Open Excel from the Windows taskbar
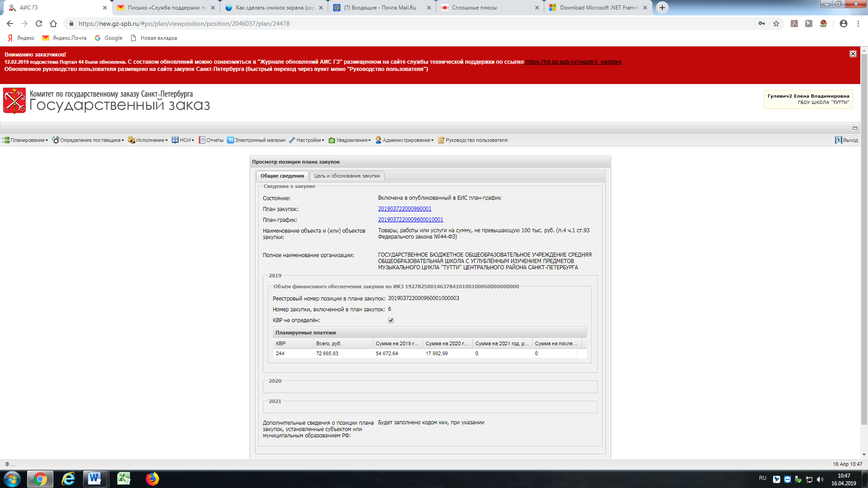The image size is (868, 488). tap(124, 479)
